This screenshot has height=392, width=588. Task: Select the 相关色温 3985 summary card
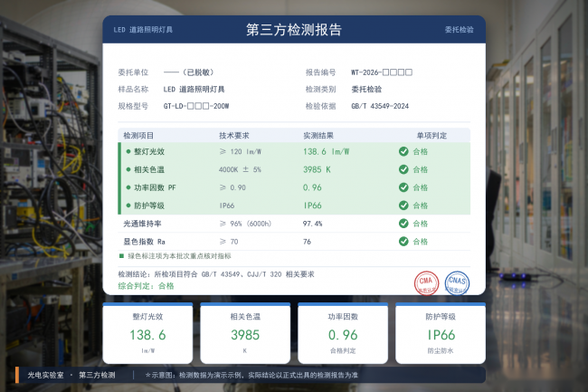[x=245, y=333]
